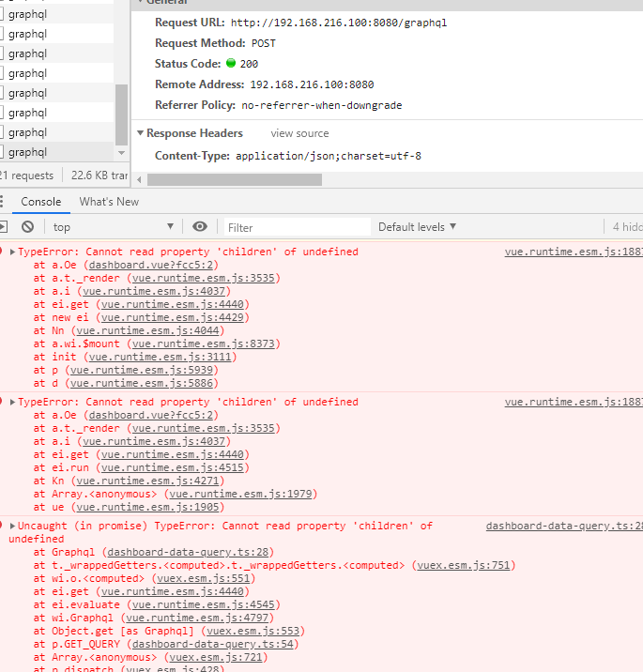Viewport: 643px width, 672px height.
Task: Click the Request Method POST value
Action: 263,43
